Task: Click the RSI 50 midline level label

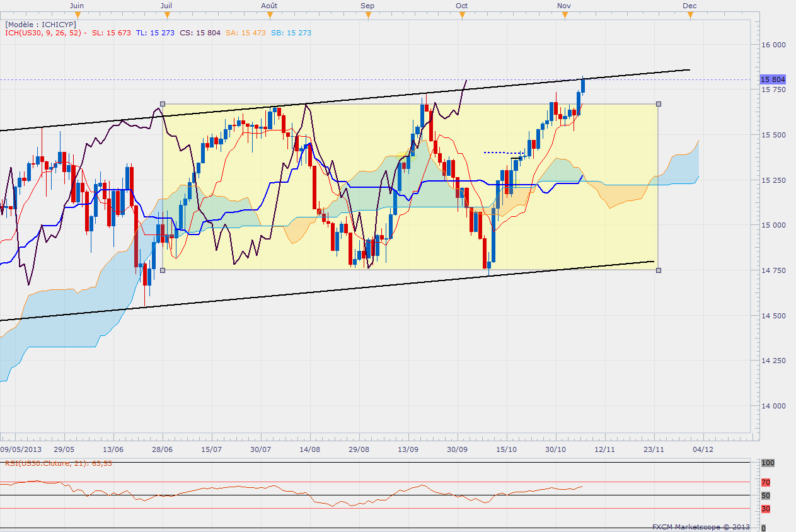Action: click(765, 495)
